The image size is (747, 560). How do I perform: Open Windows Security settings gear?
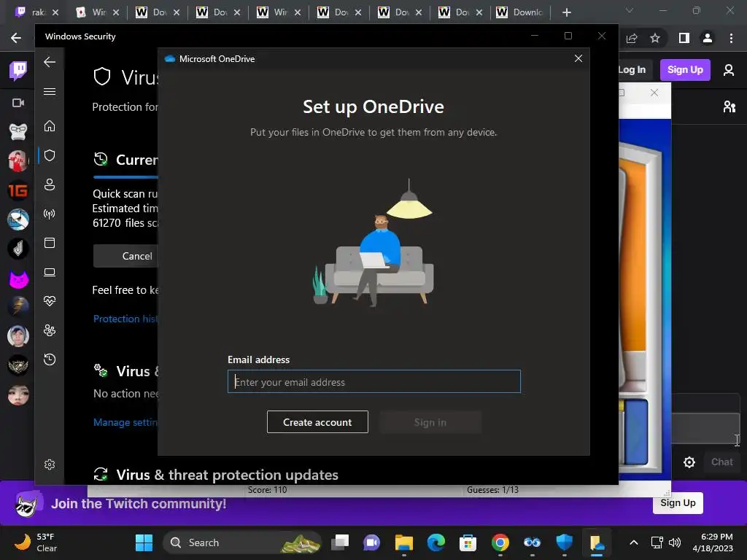50,464
